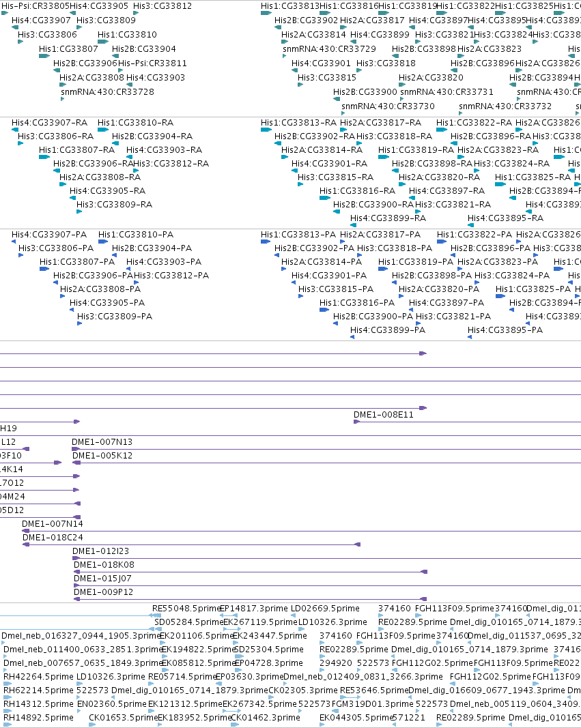Open the Dmel_neb_016327_0944_1905.3prime EST label

pos(81,636)
